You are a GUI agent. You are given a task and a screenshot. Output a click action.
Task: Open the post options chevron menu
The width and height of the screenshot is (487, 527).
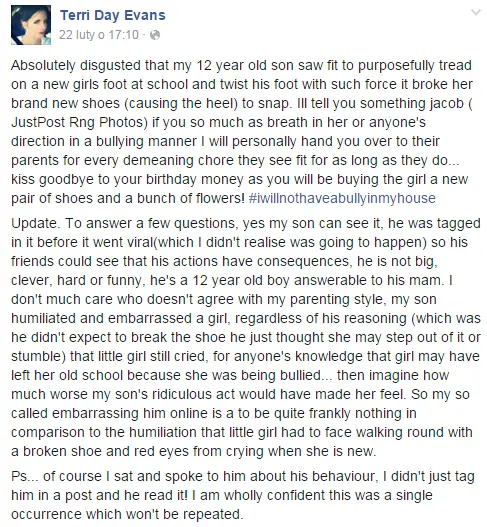click(476, 13)
